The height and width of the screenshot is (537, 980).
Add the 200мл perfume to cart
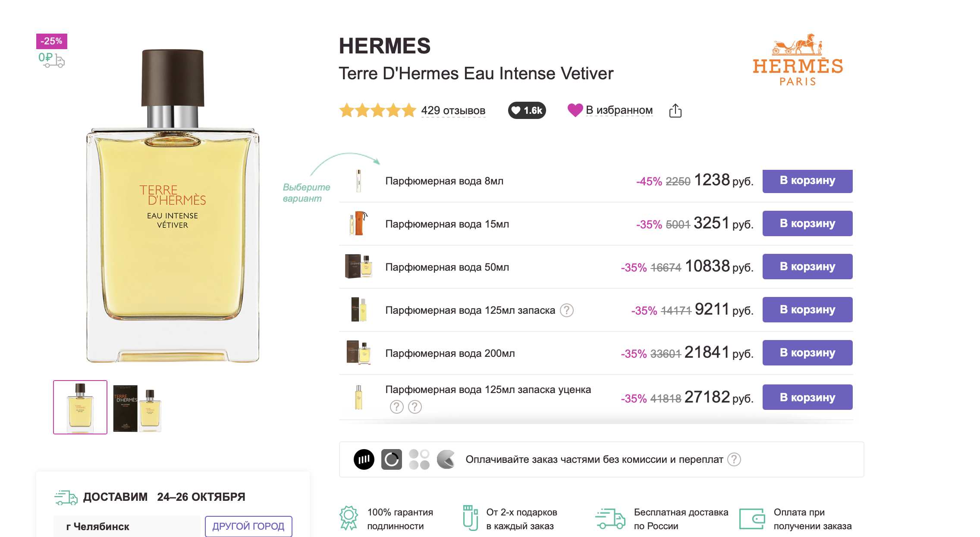pyautogui.click(x=807, y=353)
